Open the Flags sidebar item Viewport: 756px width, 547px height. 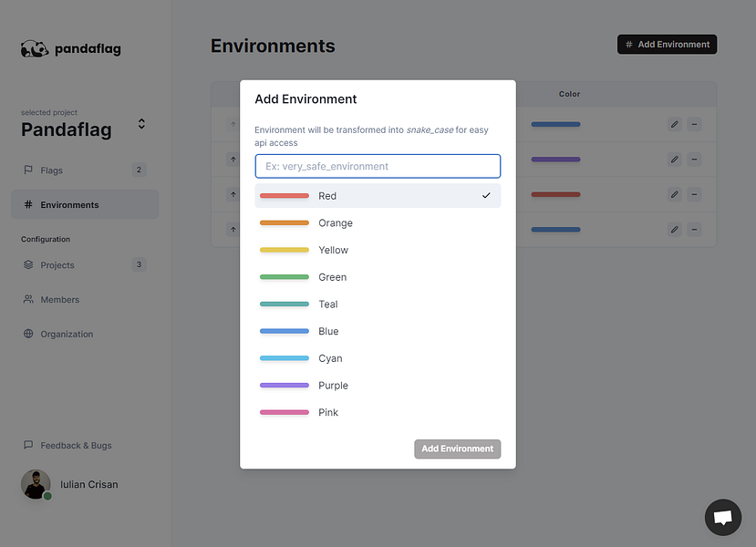[x=51, y=170]
